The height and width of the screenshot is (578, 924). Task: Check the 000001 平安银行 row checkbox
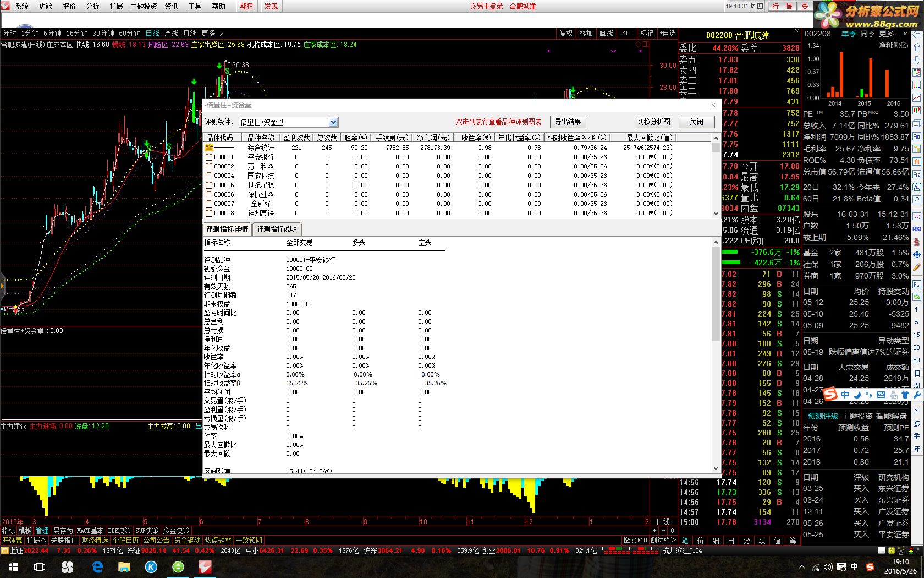coord(209,157)
